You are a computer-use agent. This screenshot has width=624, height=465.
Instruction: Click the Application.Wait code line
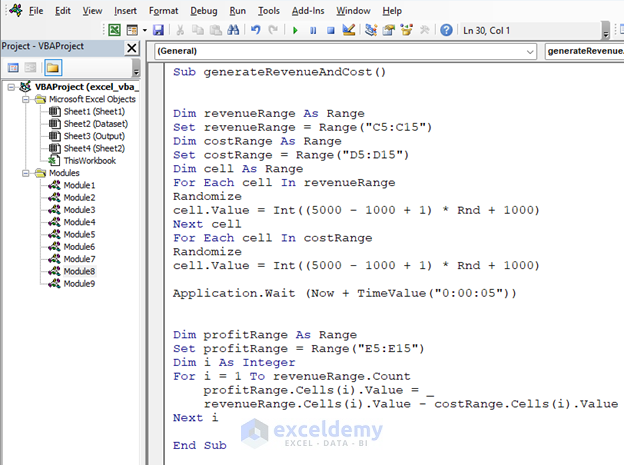(x=345, y=293)
